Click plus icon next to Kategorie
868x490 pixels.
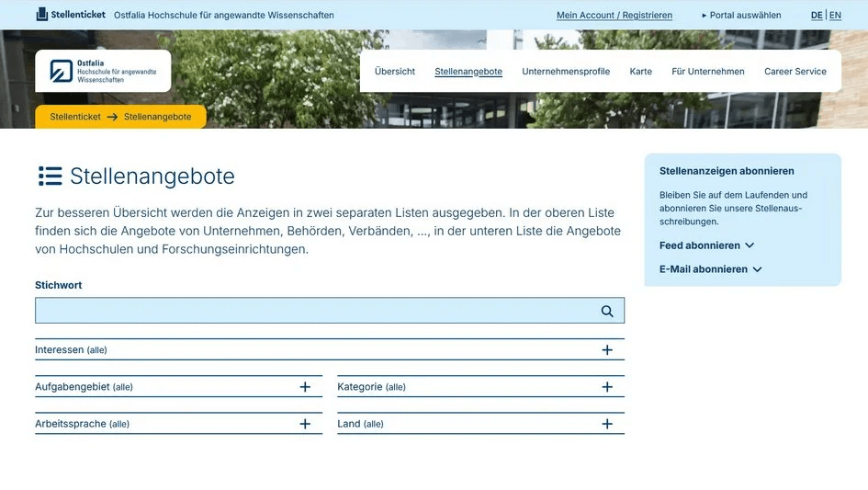[x=606, y=387]
